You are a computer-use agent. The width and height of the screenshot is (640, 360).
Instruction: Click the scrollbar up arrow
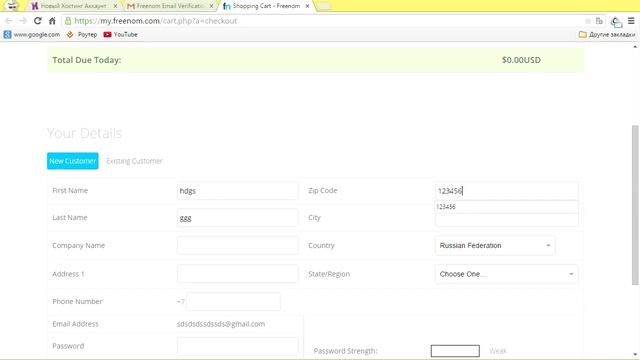point(635,47)
